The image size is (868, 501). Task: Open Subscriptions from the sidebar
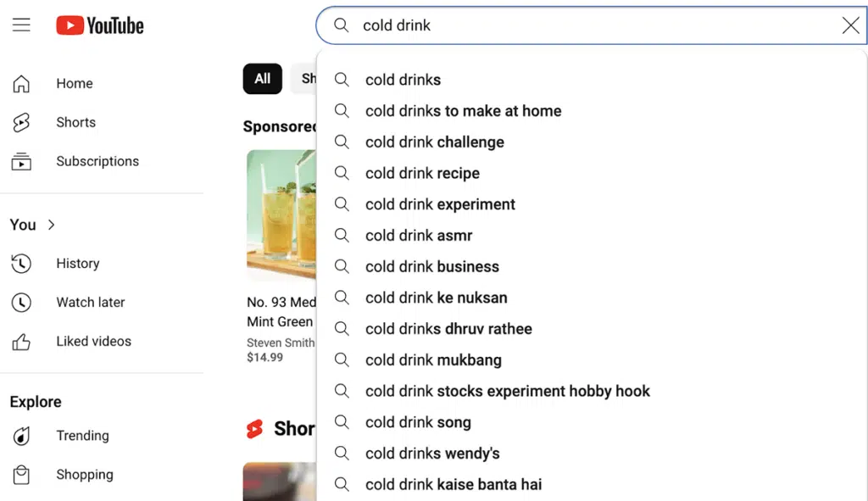(x=97, y=161)
